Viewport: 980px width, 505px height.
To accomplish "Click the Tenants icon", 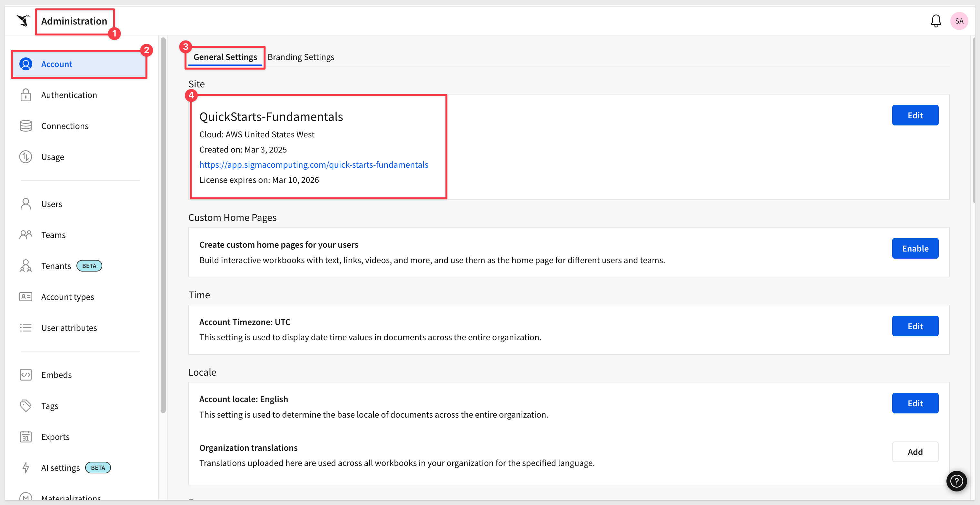I will pyautogui.click(x=25, y=266).
